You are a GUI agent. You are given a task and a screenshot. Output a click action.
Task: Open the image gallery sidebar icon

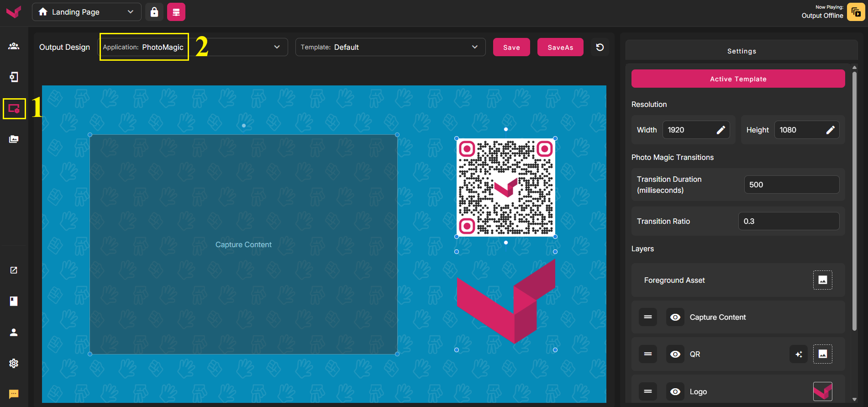[x=14, y=139]
